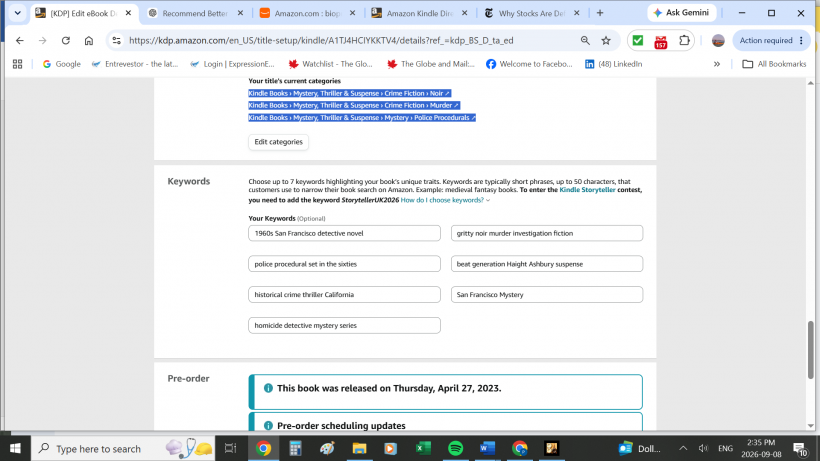Click the gritty noir murder investigation field
Viewport: 820px width, 461px height.
(x=546, y=233)
